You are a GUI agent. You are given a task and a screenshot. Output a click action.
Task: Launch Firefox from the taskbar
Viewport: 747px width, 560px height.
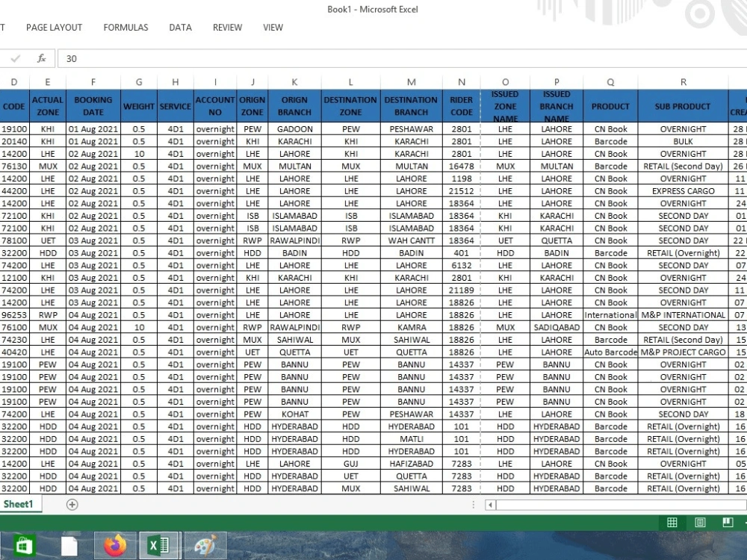[x=114, y=545]
